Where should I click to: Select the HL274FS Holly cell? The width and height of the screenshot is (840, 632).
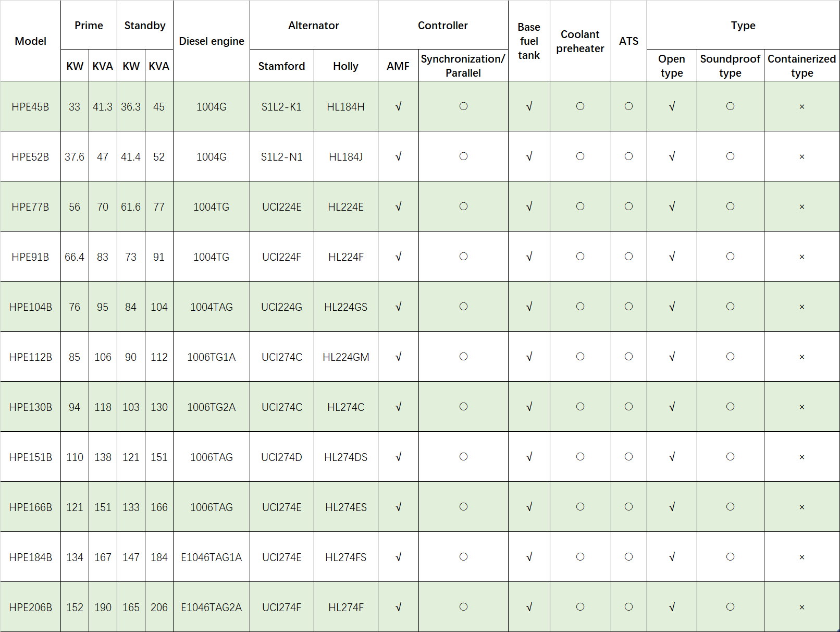pyautogui.click(x=346, y=557)
